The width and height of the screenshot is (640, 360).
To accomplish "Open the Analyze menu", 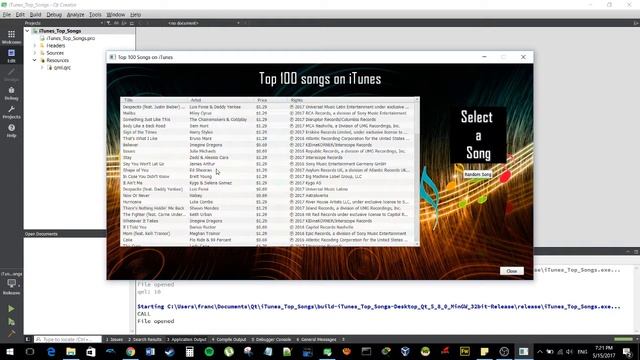I will click(75, 15).
